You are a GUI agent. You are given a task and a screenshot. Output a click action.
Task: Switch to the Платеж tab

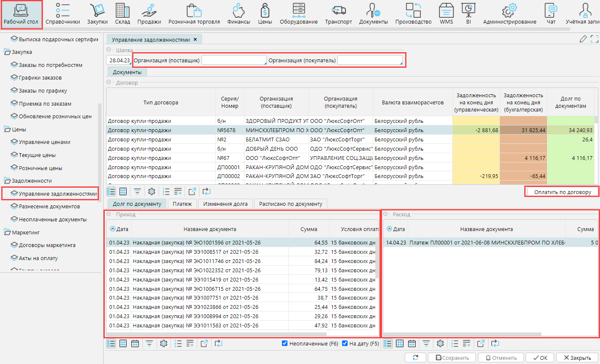coord(182,204)
